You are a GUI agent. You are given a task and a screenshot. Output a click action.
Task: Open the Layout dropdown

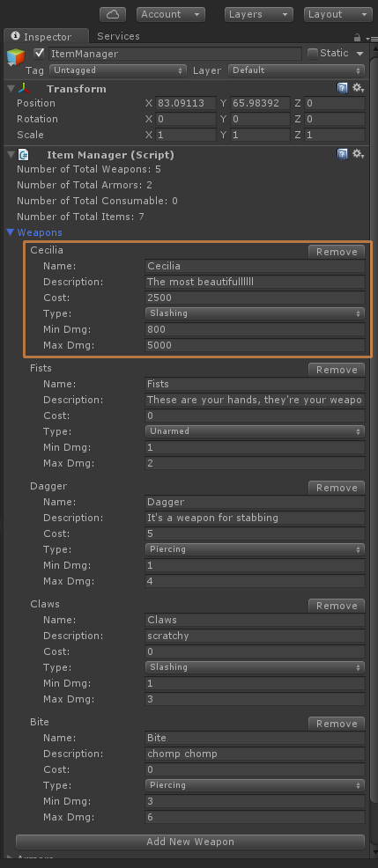[338, 14]
